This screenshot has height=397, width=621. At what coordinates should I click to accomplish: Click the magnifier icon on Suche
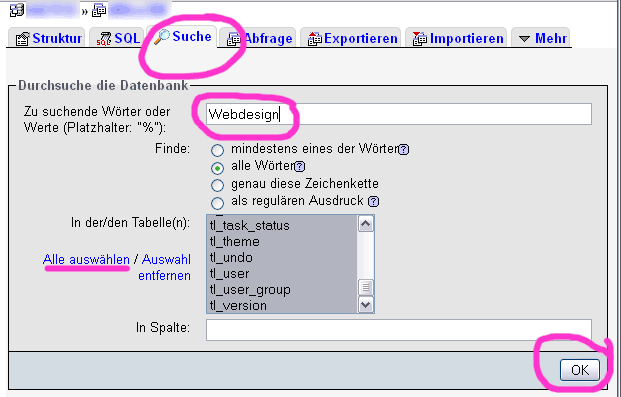coord(161,37)
